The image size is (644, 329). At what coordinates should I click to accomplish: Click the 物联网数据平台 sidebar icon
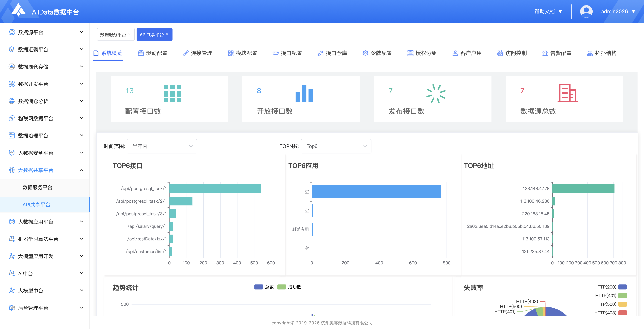click(11, 118)
